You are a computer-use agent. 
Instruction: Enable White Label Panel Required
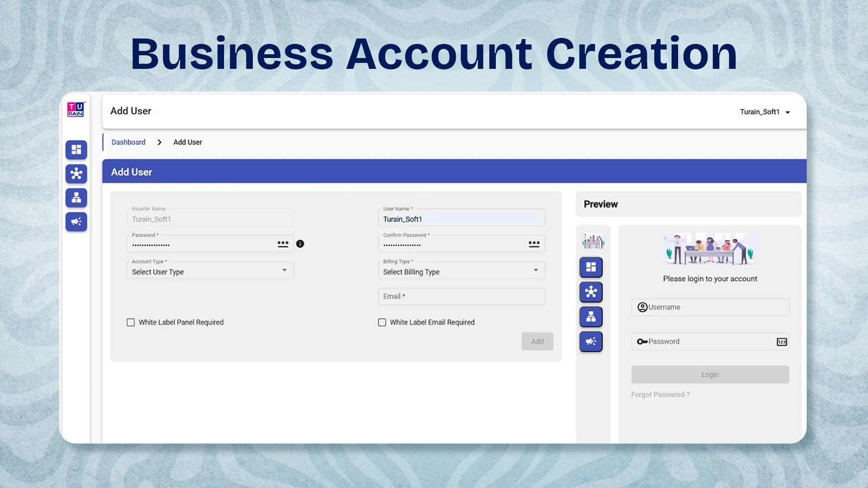coord(130,322)
